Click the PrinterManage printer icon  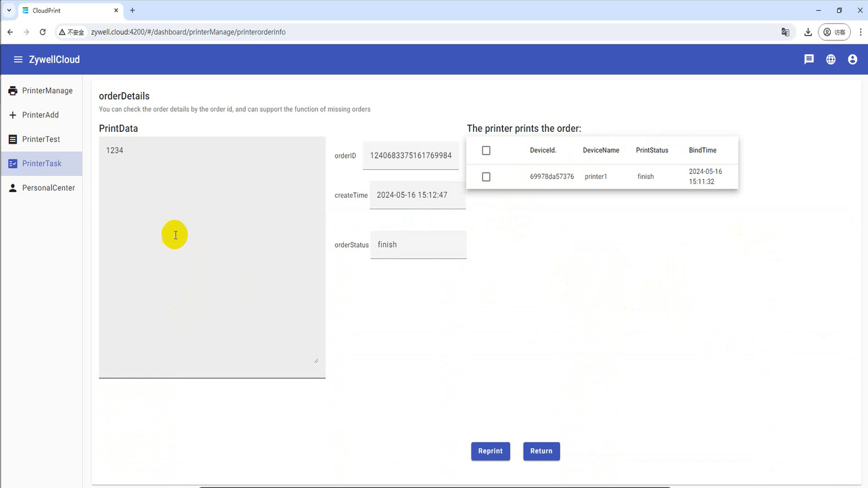coord(13,91)
